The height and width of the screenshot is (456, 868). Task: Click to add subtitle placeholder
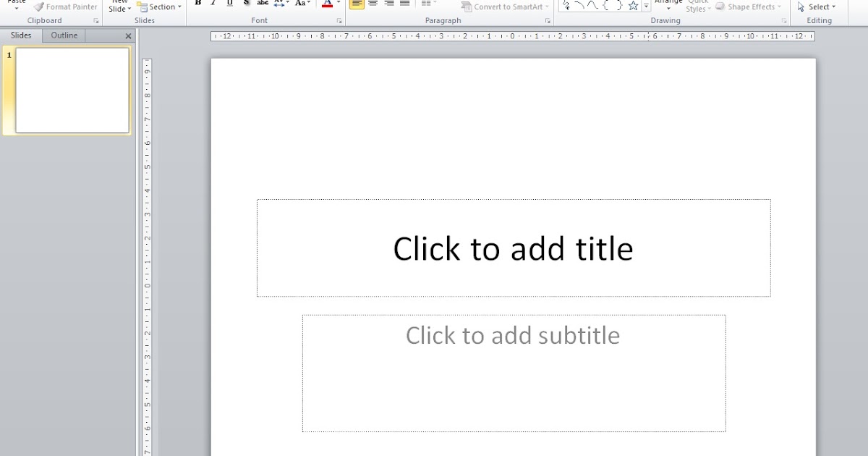coord(514,373)
